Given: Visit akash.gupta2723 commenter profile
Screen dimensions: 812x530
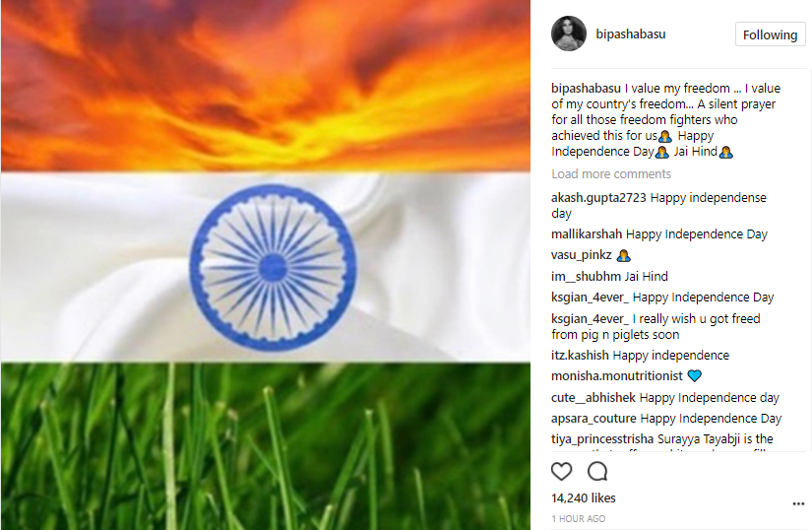Looking at the screenshot, I should pyautogui.click(x=598, y=197).
